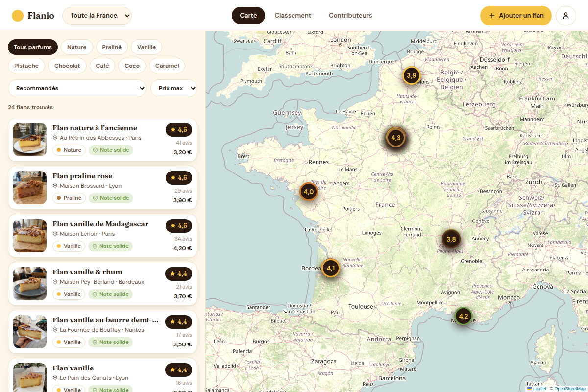Toggle the Caramel flavor filter

point(167,66)
